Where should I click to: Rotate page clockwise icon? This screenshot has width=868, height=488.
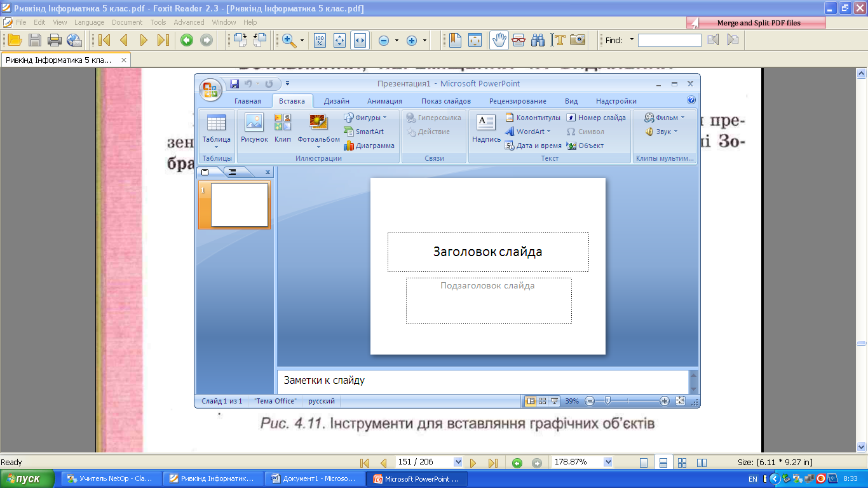[x=240, y=40]
